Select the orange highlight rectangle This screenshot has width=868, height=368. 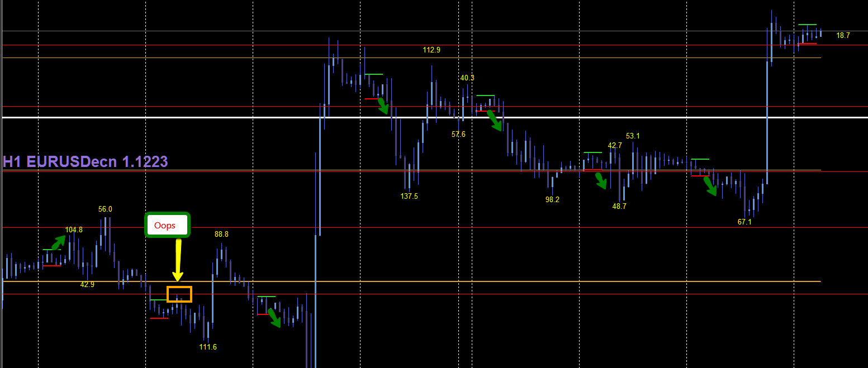[179, 293]
